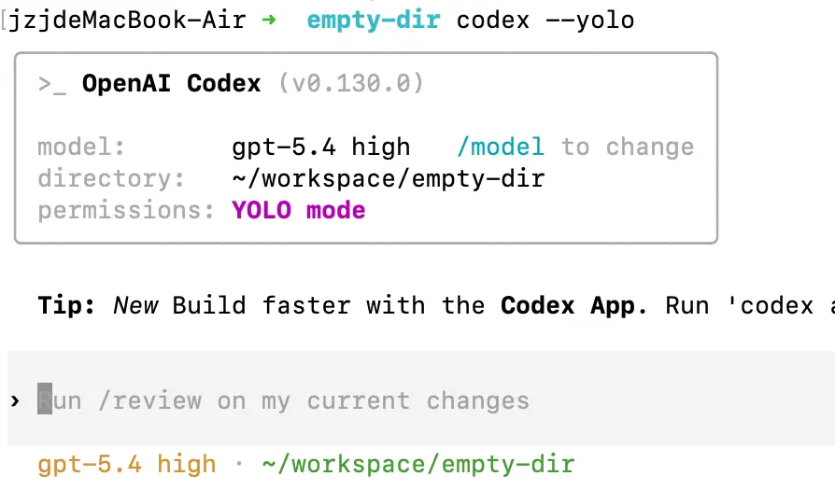Click the green arrow prompt symbol
Screen dimensions: 835x504
(x=269, y=21)
